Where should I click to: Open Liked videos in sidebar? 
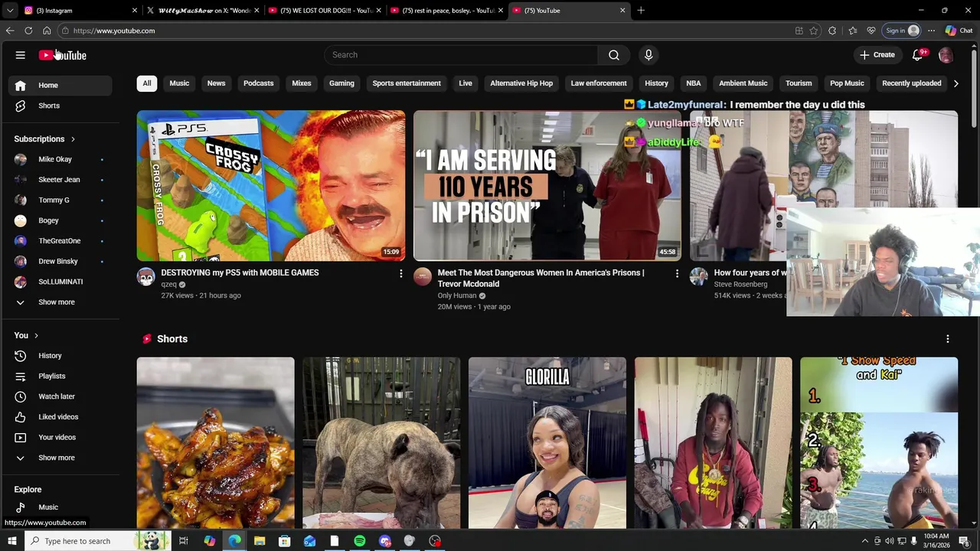pos(60,417)
